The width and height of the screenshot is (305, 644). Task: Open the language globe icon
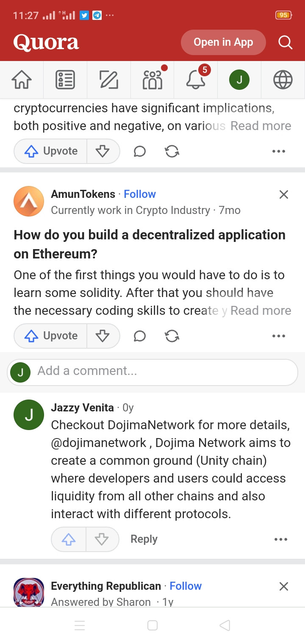pos(283,80)
